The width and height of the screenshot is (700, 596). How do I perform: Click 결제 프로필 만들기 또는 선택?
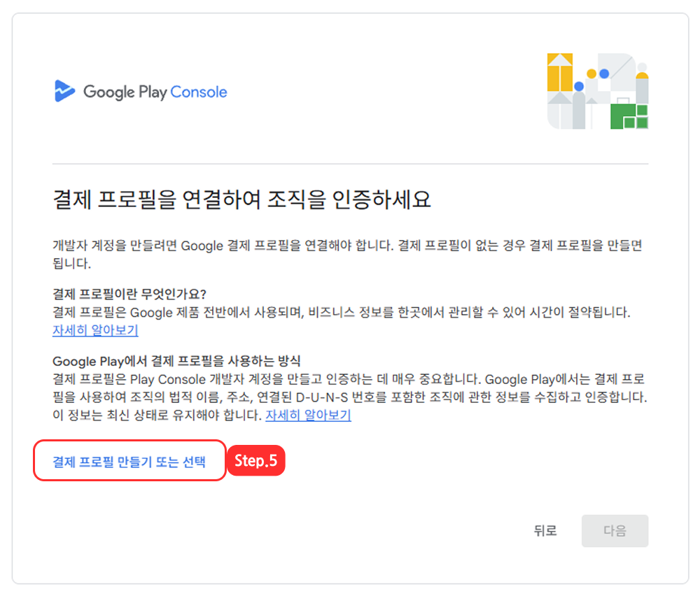129,461
